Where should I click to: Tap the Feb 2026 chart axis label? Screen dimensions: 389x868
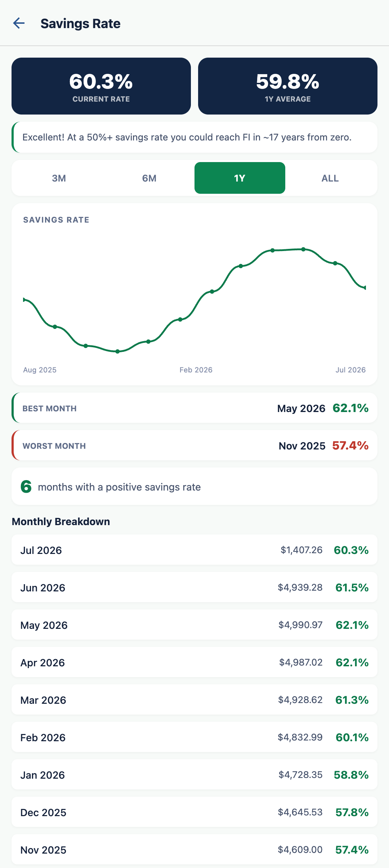[196, 370]
